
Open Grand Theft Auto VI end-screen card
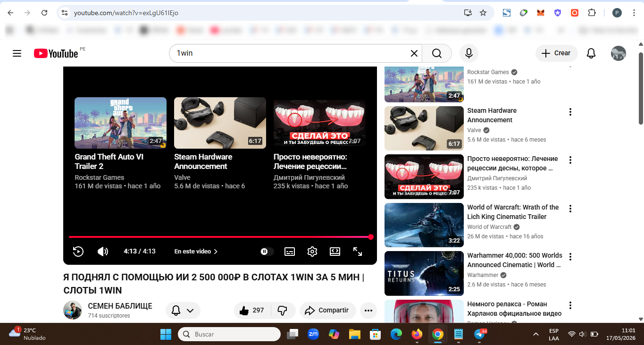coord(120,143)
